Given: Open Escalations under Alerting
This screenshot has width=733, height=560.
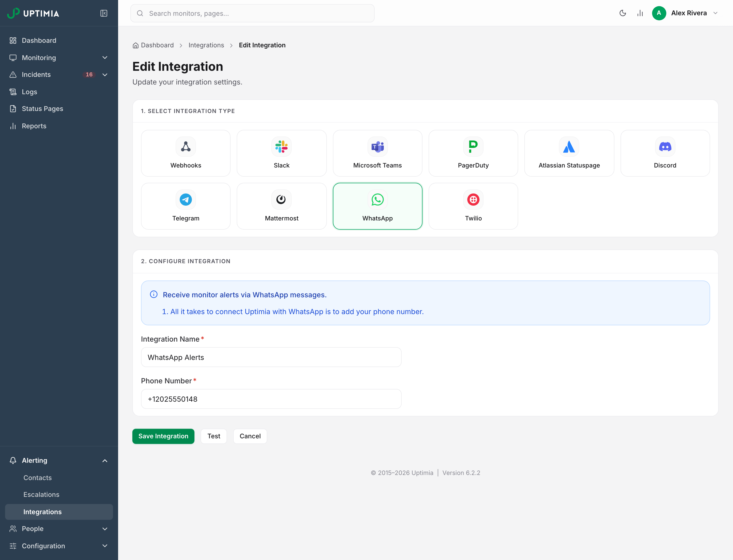Looking at the screenshot, I should (x=59, y=495).
